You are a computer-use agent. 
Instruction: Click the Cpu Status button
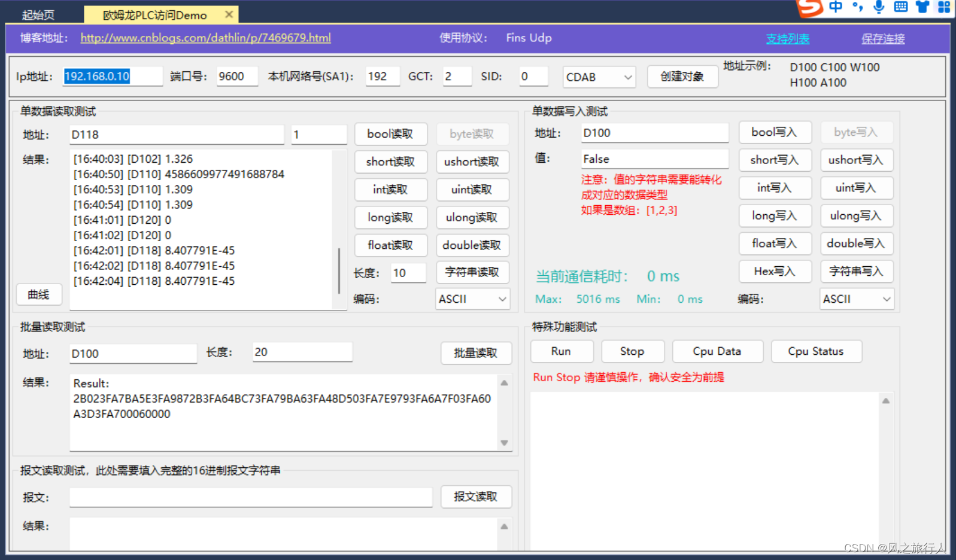pyautogui.click(x=817, y=351)
